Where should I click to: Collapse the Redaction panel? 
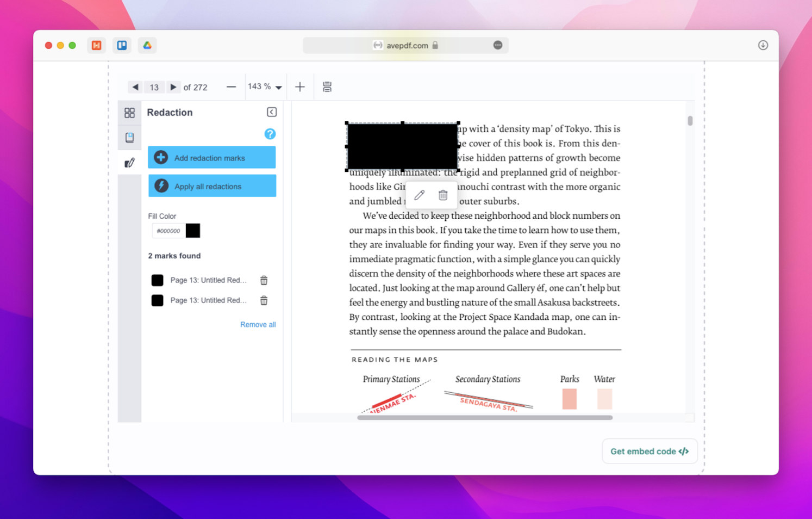tap(272, 112)
